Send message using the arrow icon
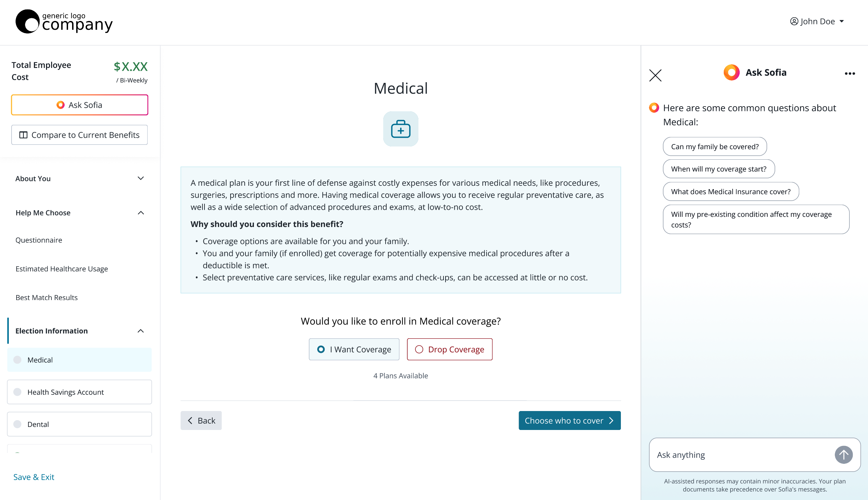Viewport: 868px width, 500px height. click(x=844, y=455)
